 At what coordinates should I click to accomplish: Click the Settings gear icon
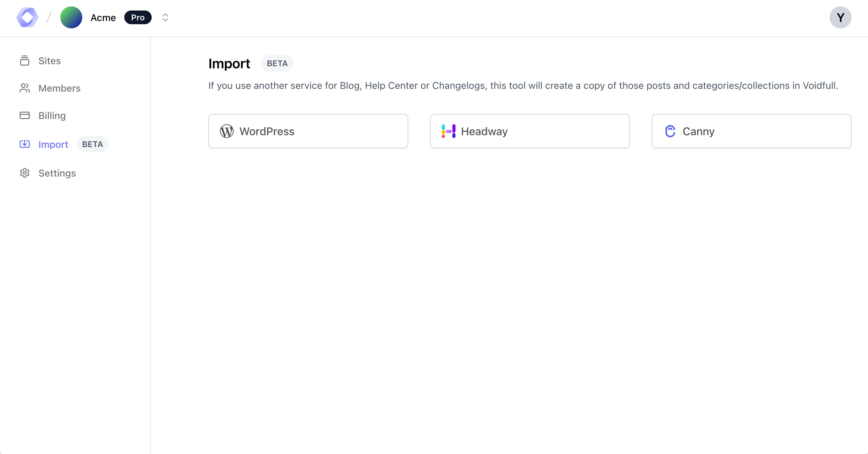(x=25, y=173)
